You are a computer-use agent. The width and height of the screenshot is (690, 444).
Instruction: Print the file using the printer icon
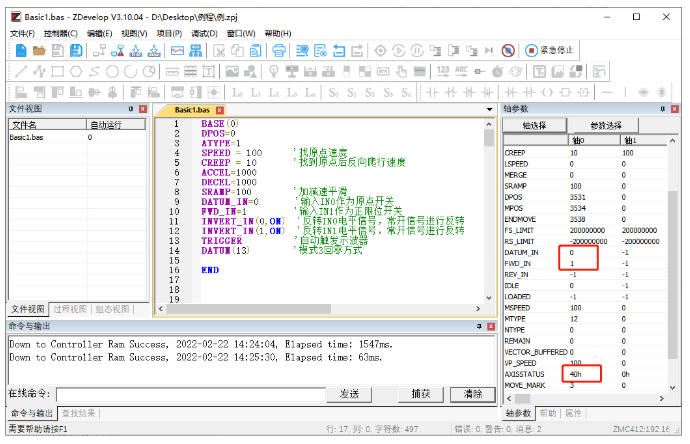(279, 51)
